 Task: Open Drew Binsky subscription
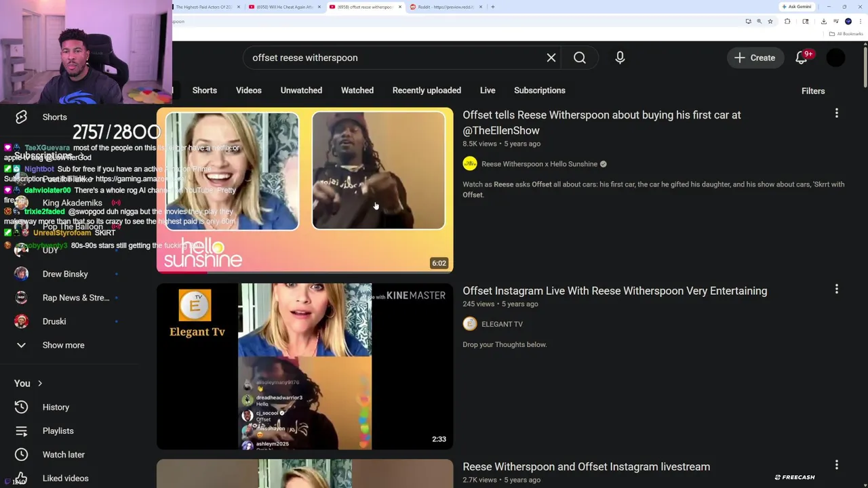(65, 274)
